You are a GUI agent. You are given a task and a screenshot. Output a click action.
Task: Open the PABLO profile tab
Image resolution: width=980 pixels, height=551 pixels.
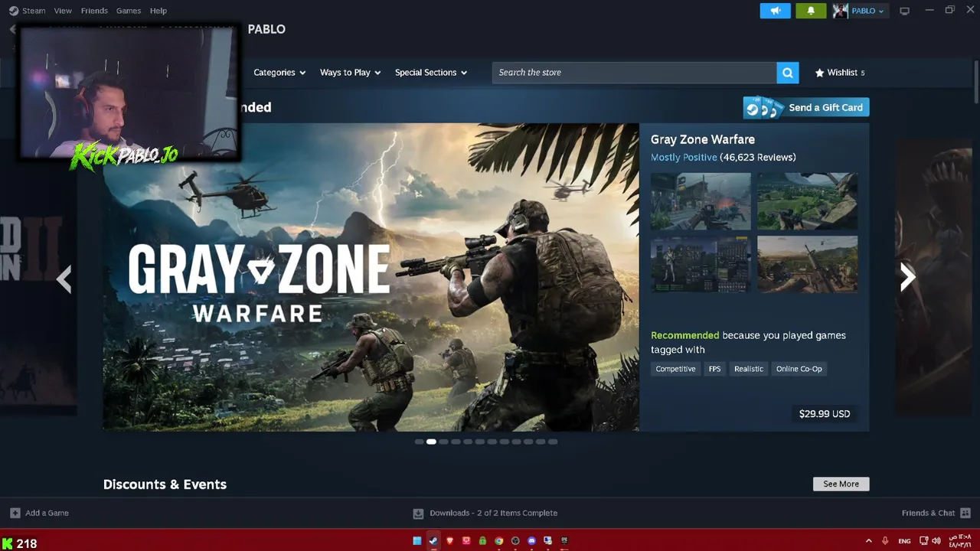click(266, 29)
